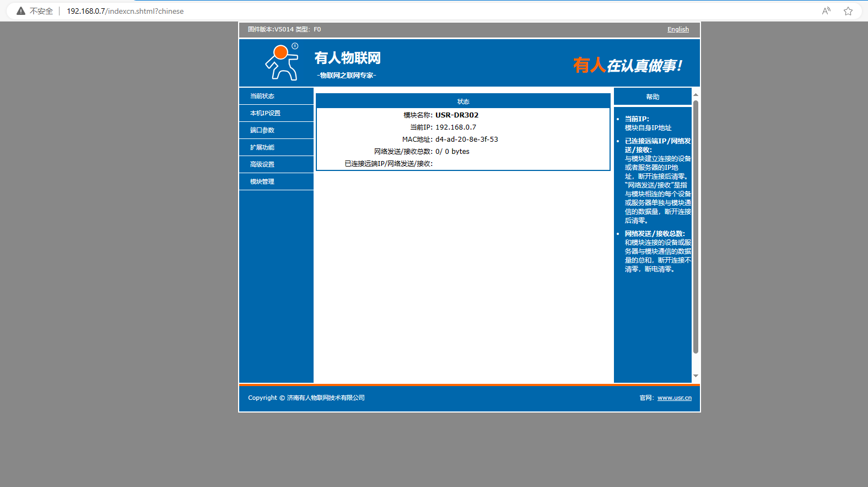Click the USR running-man logo
The height and width of the screenshot is (487, 868).
click(x=282, y=62)
